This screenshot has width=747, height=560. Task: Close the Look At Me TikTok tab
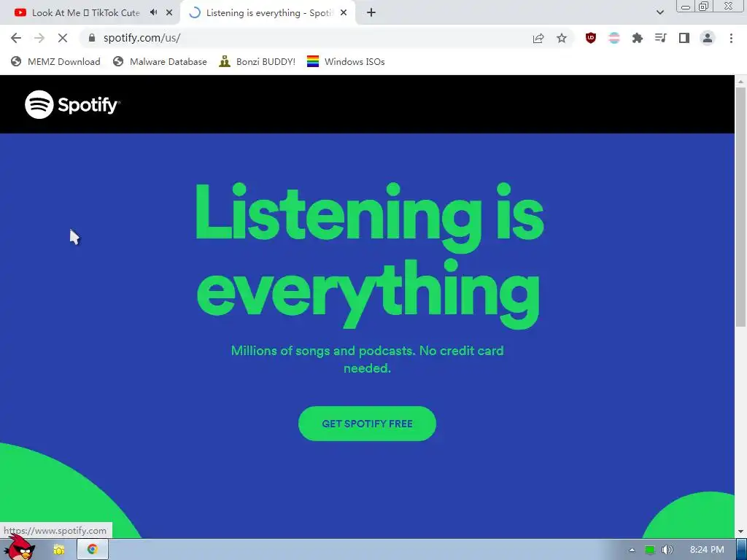click(169, 13)
